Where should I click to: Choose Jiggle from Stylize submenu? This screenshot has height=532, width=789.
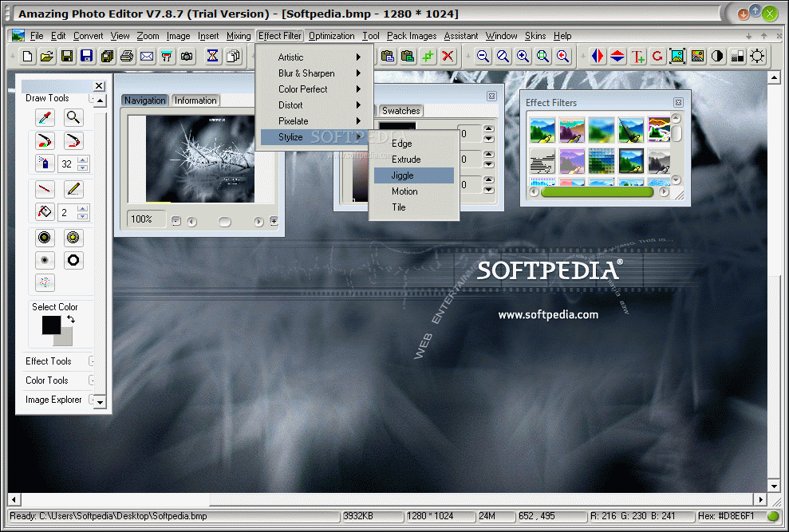click(x=413, y=175)
